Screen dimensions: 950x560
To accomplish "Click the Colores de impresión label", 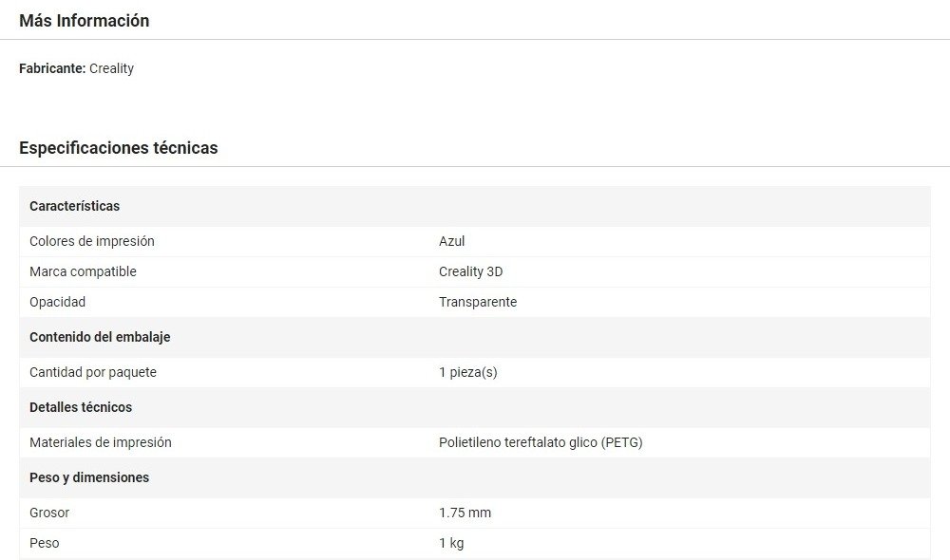I will [91, 241].
